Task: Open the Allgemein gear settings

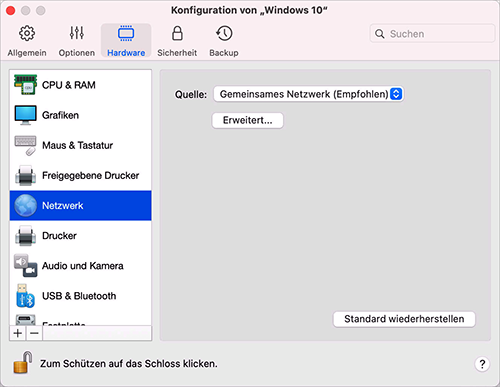Action: click(x=27, y=40)
